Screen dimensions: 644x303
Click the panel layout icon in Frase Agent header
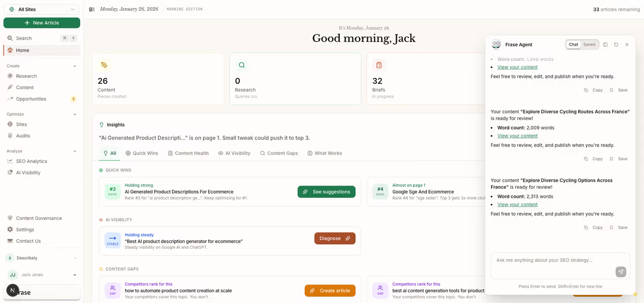point(605,45)
